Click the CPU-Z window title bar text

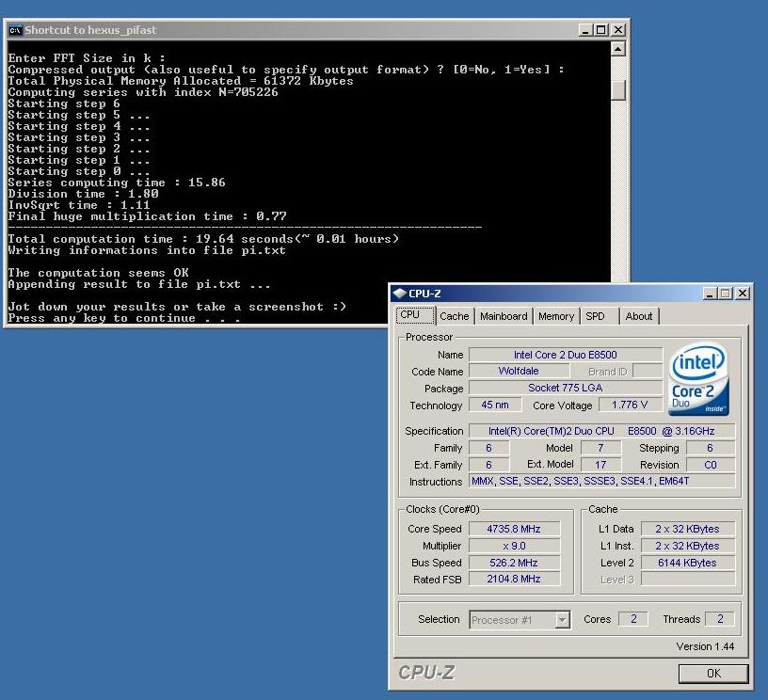424,294
